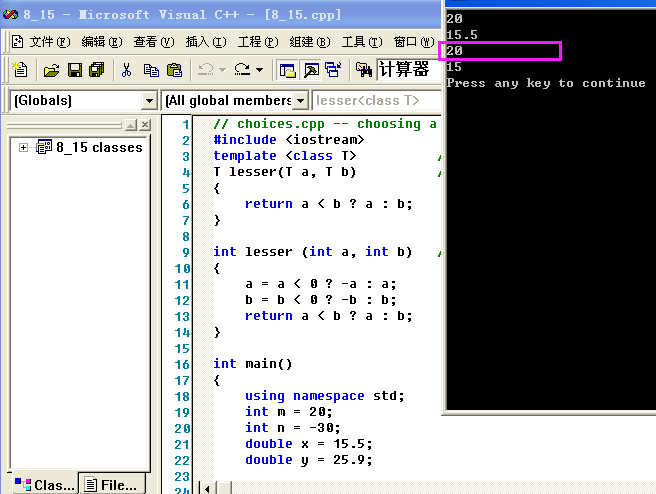Cut selection with the scissors icon

[126, 70]
